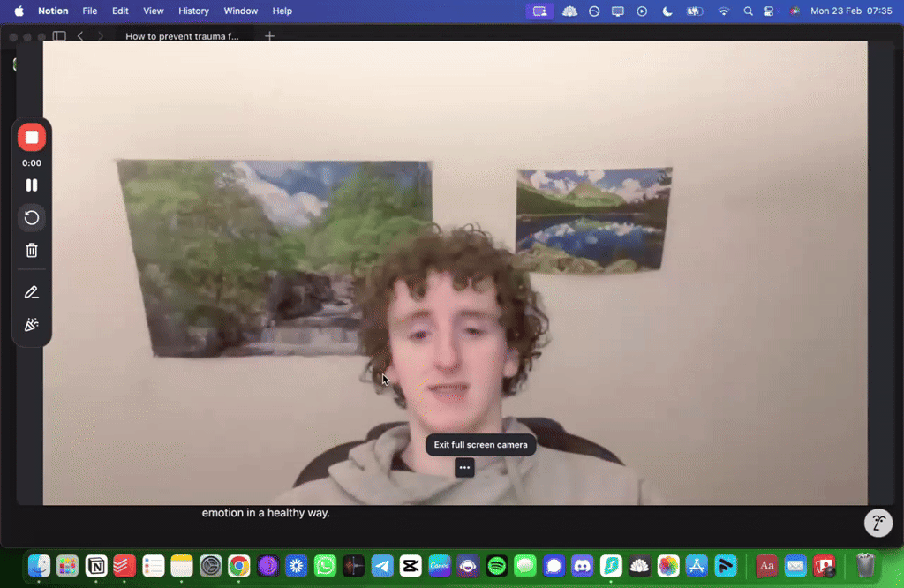Screen dimensions: 904x588
Task: Open the File menu
Action: (x=89, y=11)
